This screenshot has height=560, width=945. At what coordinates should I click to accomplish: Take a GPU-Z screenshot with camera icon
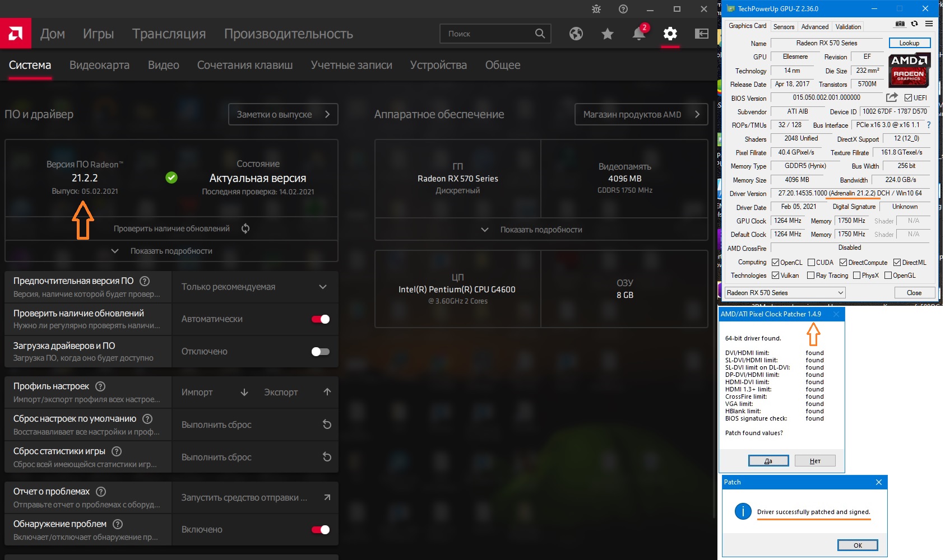[900, 24]
